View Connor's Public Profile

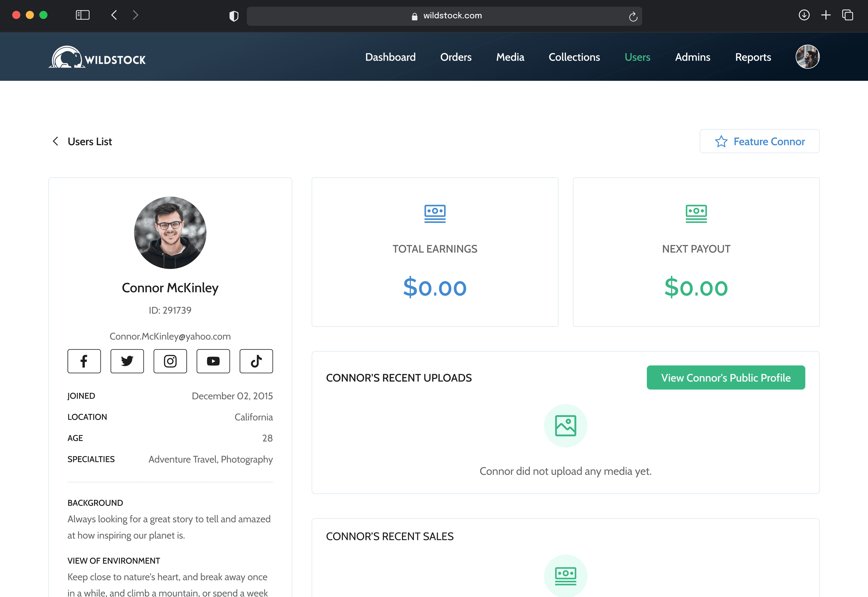726,377
